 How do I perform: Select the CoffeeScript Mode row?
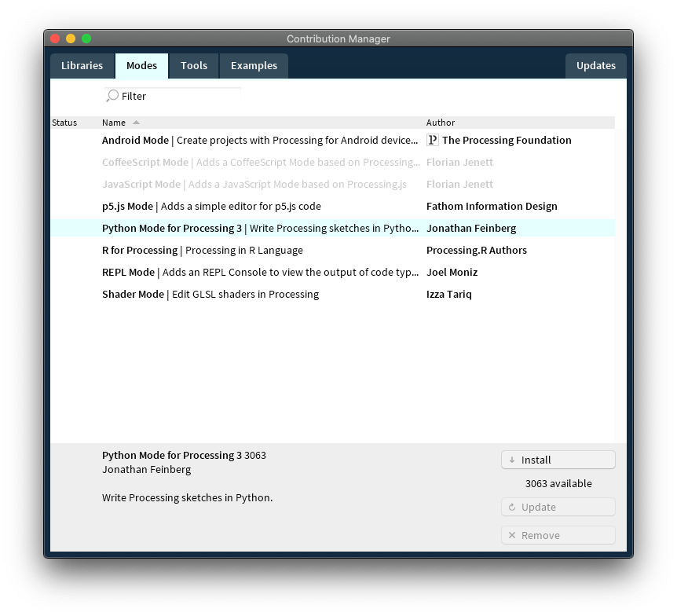[x=332, y=163]
